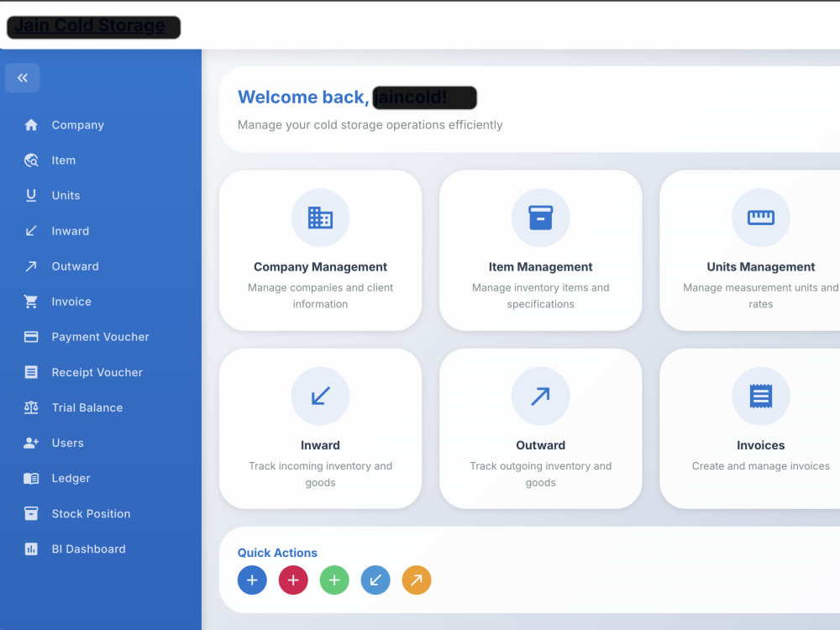This screenshot has height=630, width=840.
Task: Click the Inward arrow icon in sidebar
Action: coord(31,231)
